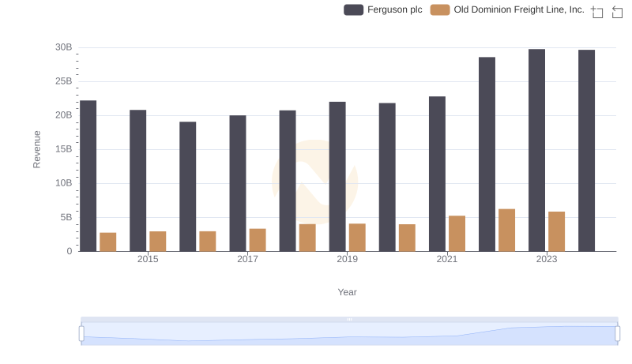Viewport: 632px width, 364px height.
Task: Select Ferguson plc bar for 2016
Action: (188, 186)
